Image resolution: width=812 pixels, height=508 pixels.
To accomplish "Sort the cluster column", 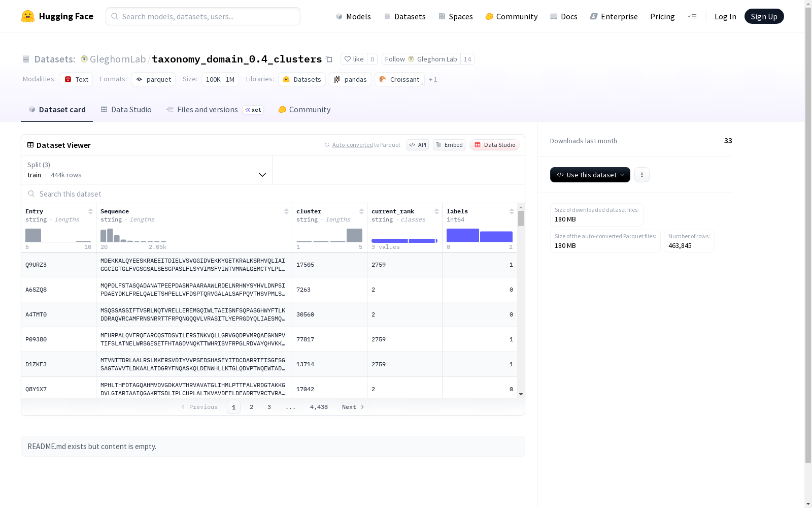I will 361,211.
